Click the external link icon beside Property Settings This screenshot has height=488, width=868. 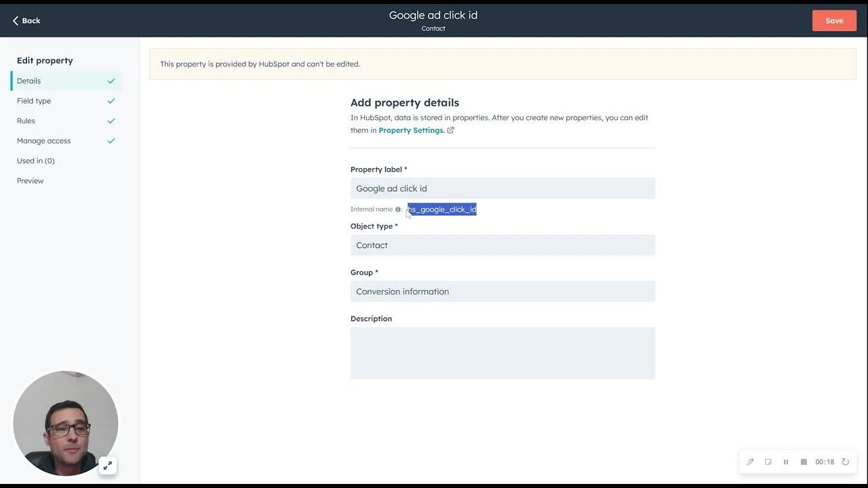point(450,130)
